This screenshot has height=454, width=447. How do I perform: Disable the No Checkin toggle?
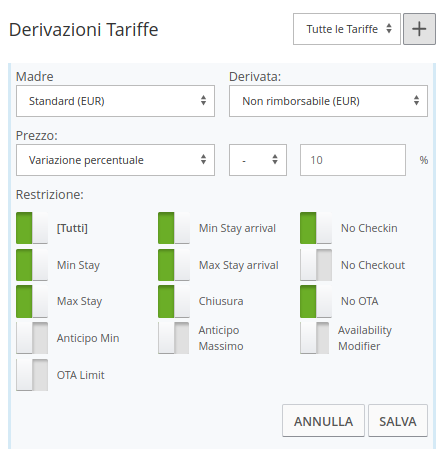[x=316, y=228]
